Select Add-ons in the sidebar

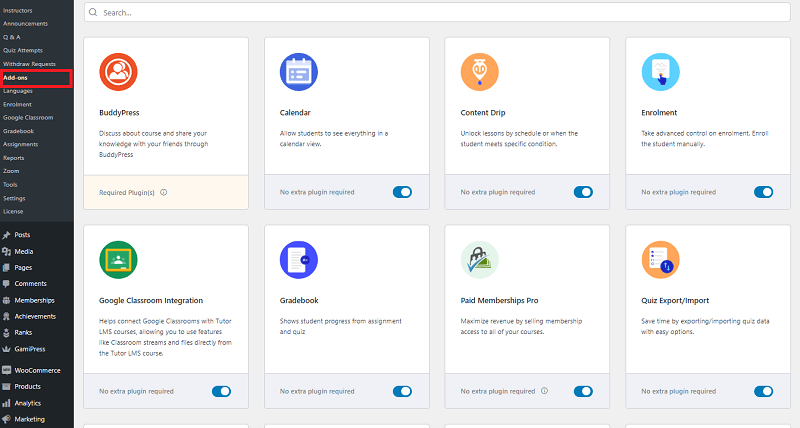click(x=15, y=78)
